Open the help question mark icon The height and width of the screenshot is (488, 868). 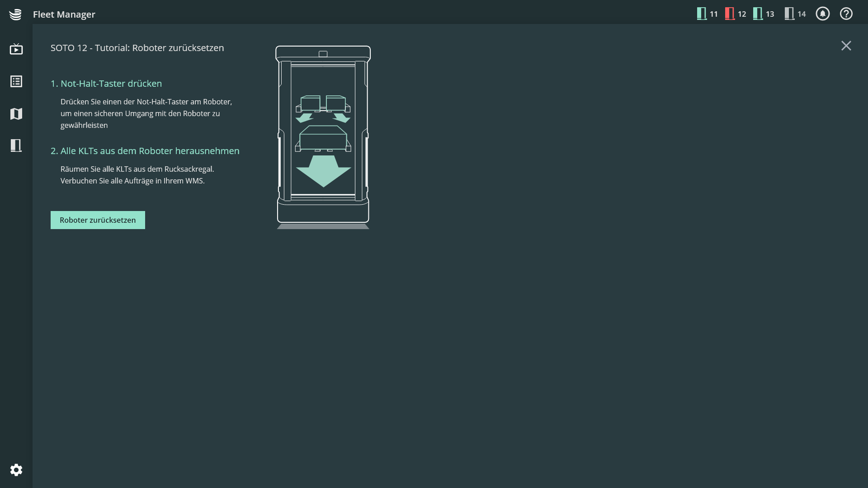846,14
